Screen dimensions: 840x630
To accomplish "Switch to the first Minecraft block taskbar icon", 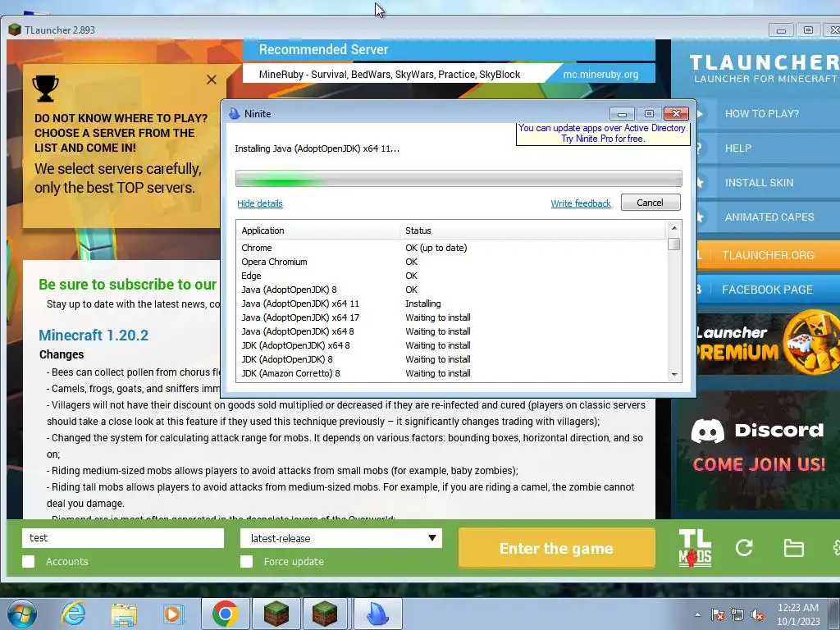I will [276, 614].
